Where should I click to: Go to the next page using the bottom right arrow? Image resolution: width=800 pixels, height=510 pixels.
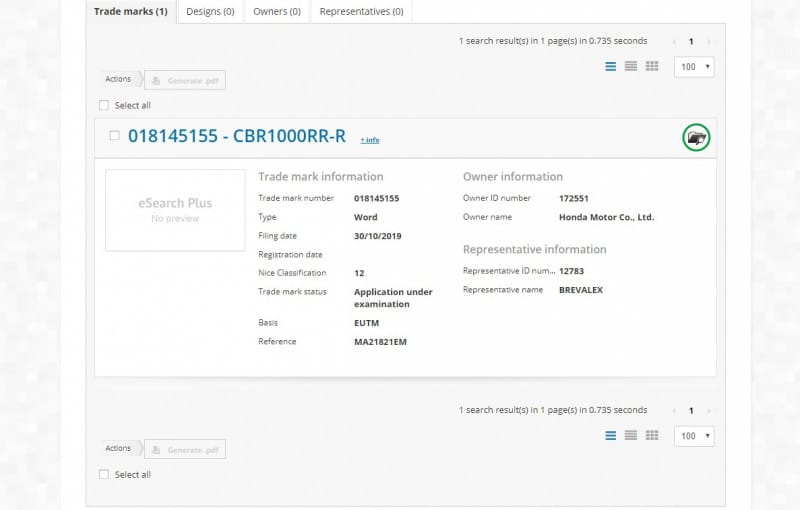(709, 411)
